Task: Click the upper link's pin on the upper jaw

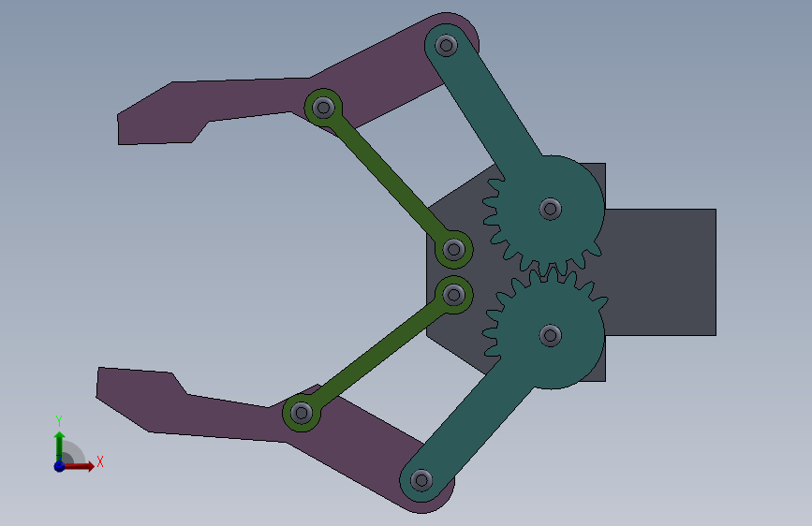Action: point(324,108)
